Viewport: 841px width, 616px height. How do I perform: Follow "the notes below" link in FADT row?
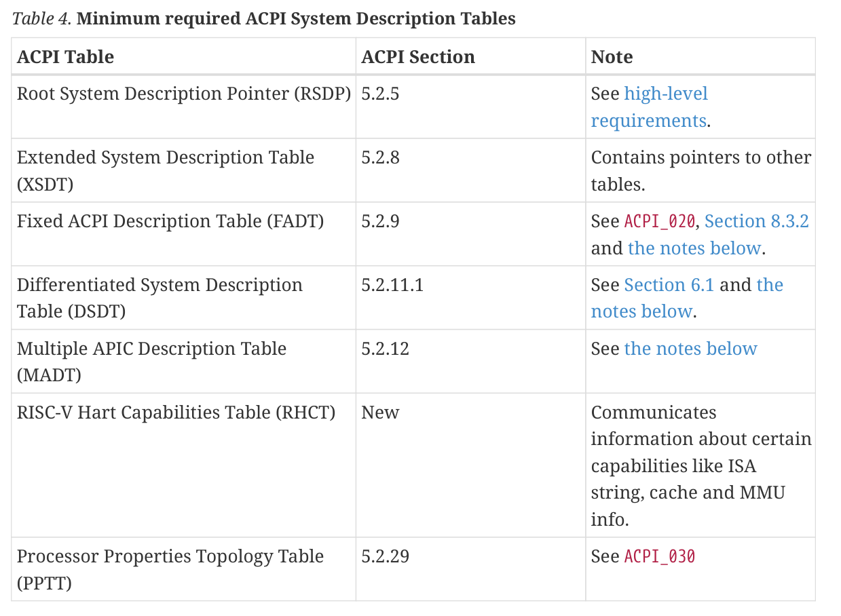pyautogui.click(x=694, y=248)
